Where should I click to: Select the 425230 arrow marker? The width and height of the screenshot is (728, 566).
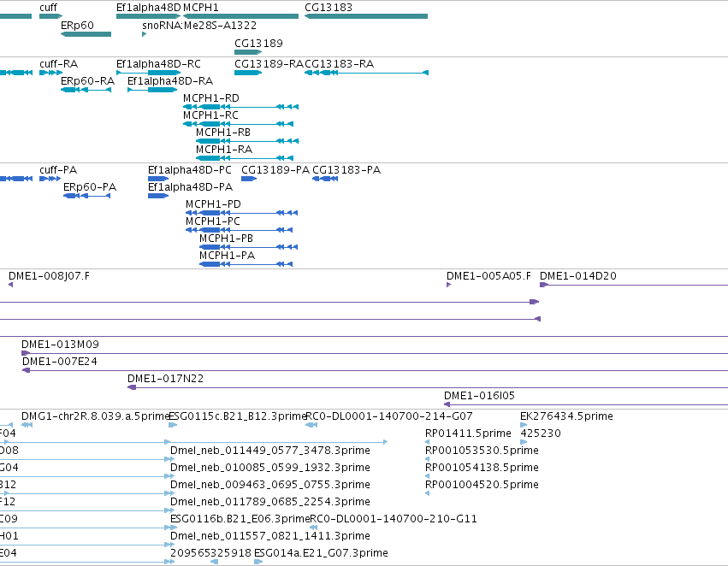524,442
